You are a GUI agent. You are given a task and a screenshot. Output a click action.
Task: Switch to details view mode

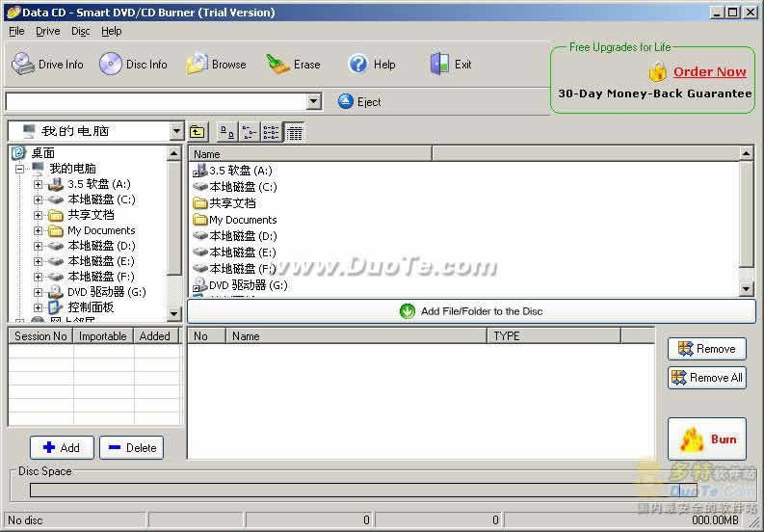pos(294,132)
